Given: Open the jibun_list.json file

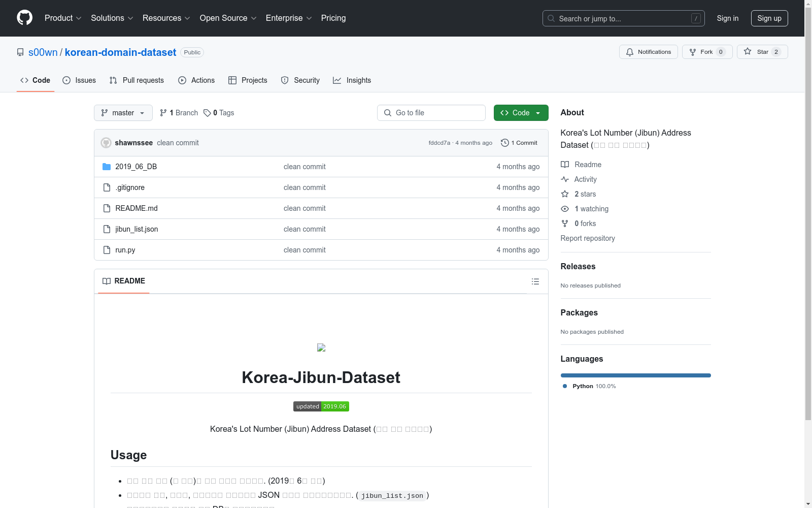Looking at the screenshot, I should pos(137,229).
